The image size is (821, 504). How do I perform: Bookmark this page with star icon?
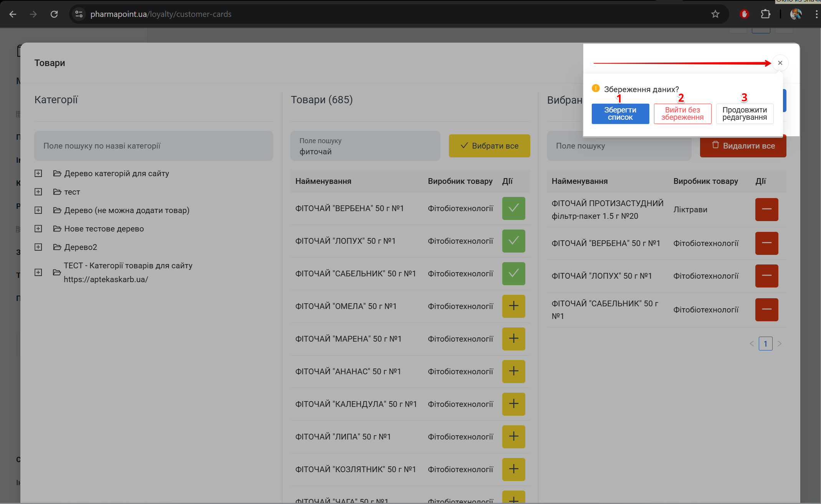coord(715,14)
